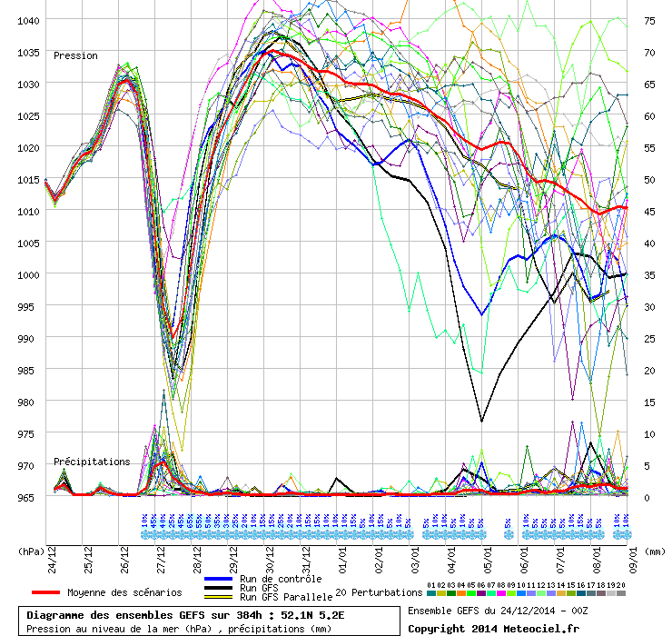Click the 'Moyenne des scénarios' legend label
Image resolution: width=672 pixels, height=636 pixels.
point(124,592)
